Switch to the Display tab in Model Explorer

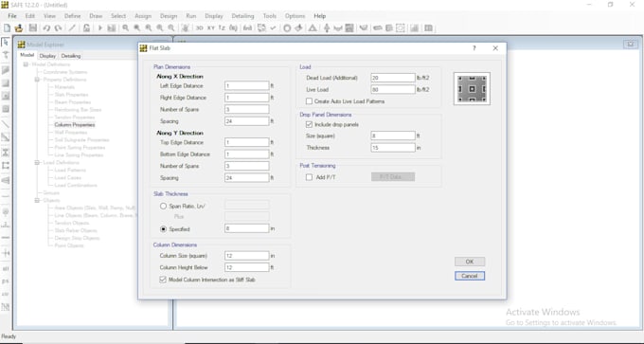tap(47, 56)
